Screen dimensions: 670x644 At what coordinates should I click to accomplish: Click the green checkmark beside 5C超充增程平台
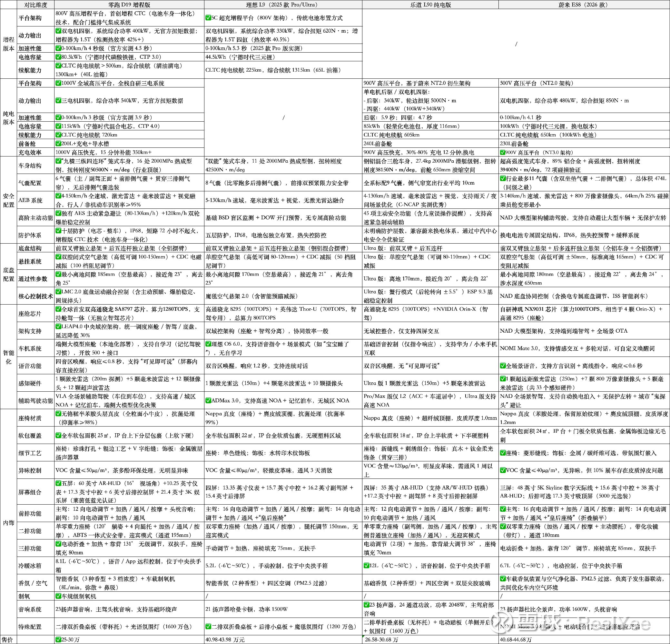(208, 17)
